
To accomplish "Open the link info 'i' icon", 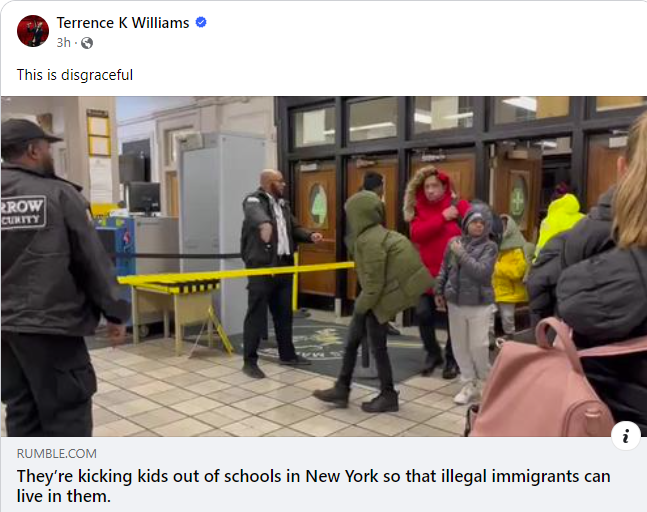I will (x=626, y=436).
